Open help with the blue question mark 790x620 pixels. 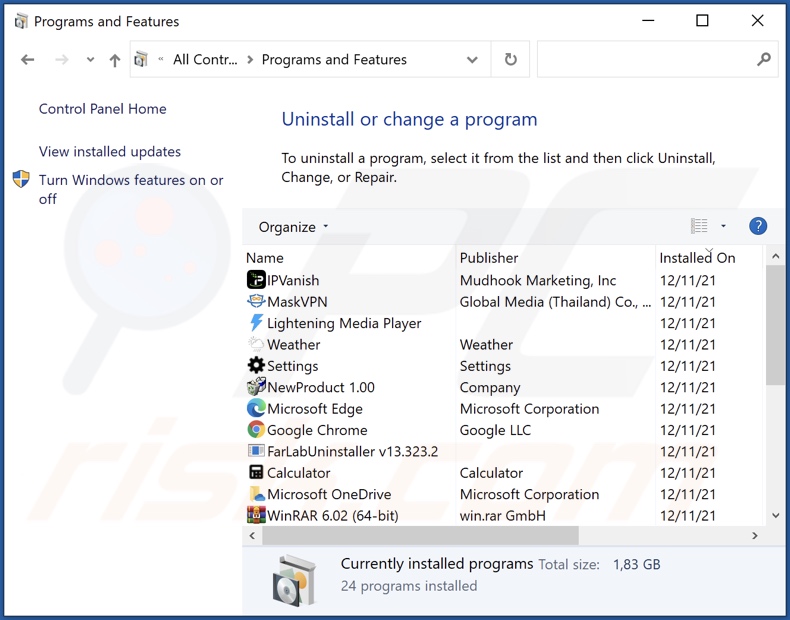[x=758, y=226]
